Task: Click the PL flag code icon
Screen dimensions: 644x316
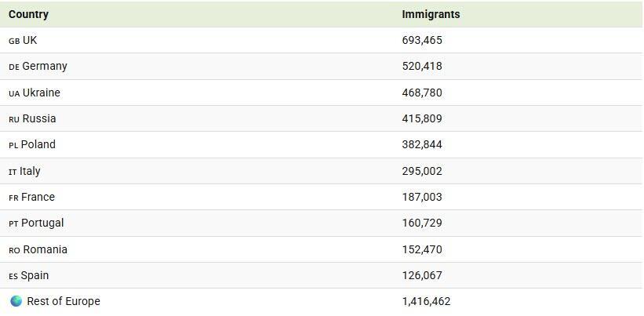Action: coord(13,146)
